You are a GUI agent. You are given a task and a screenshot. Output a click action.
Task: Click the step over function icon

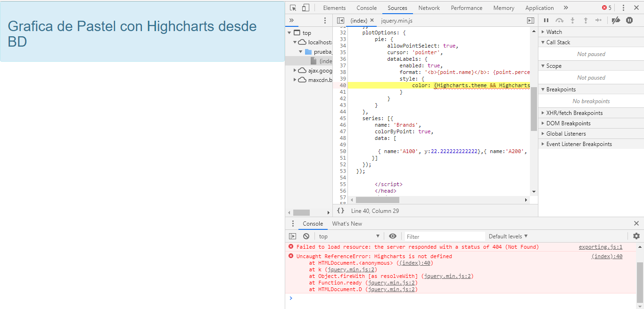click(560, 20)
